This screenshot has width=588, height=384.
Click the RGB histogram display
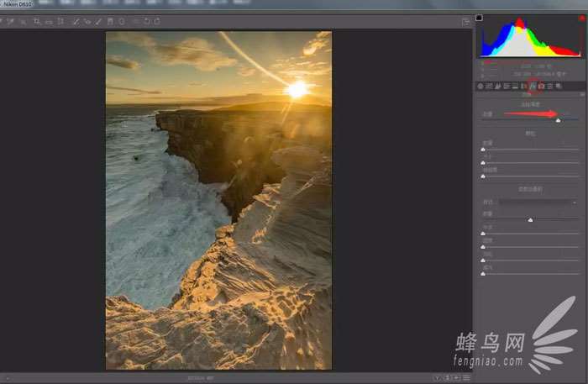pyautogui.click(x=531, y=36)
